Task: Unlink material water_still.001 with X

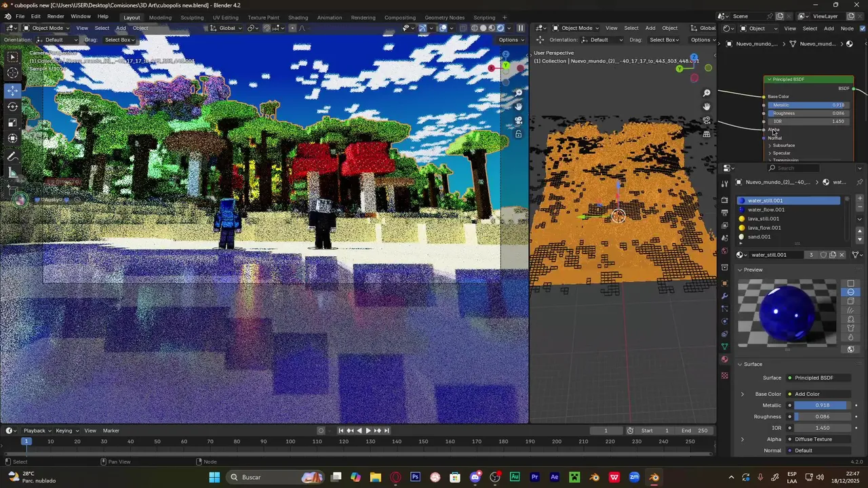Action: click(842, 255)
